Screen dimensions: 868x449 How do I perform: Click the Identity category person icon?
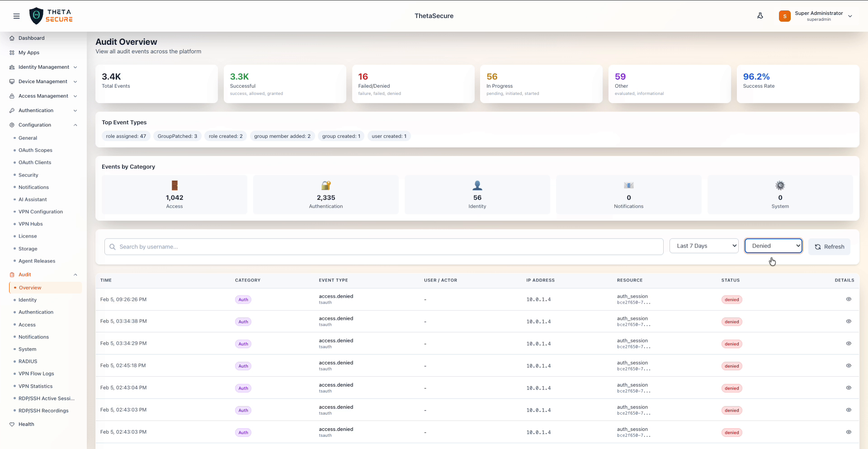coord(477,185)
